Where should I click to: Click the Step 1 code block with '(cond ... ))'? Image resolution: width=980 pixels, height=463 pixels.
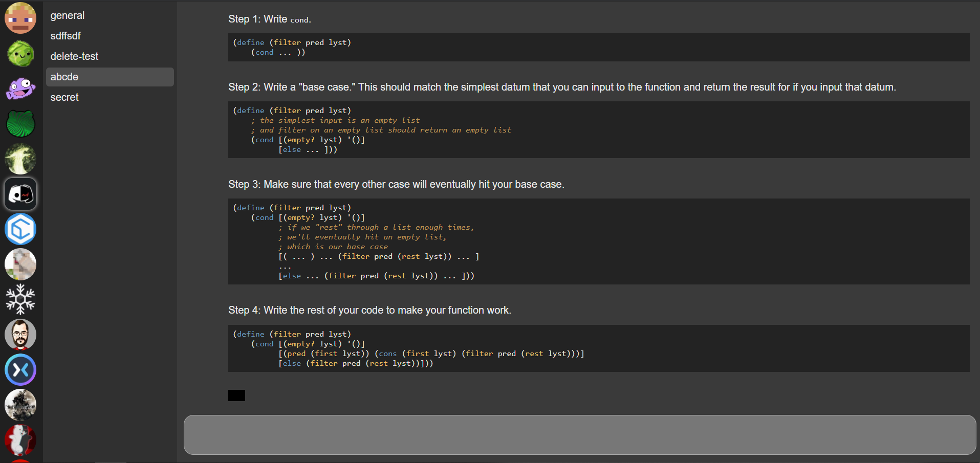(x=599, y=48)
